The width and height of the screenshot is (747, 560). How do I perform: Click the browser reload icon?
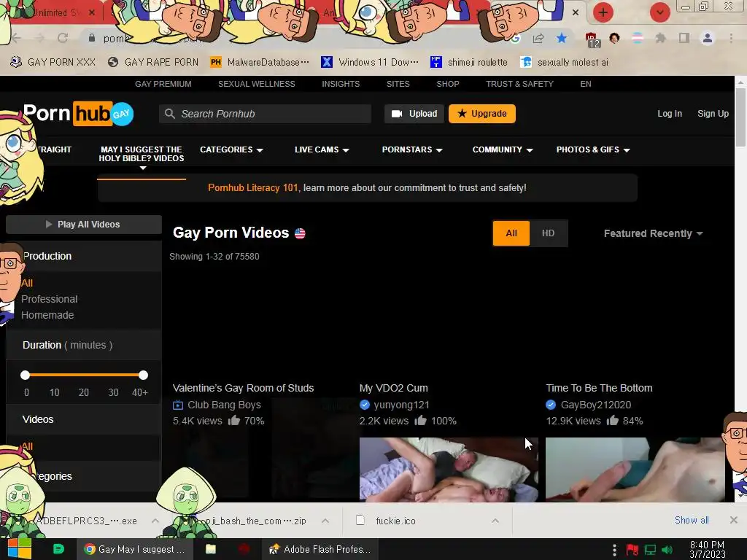tap(63, 38)
